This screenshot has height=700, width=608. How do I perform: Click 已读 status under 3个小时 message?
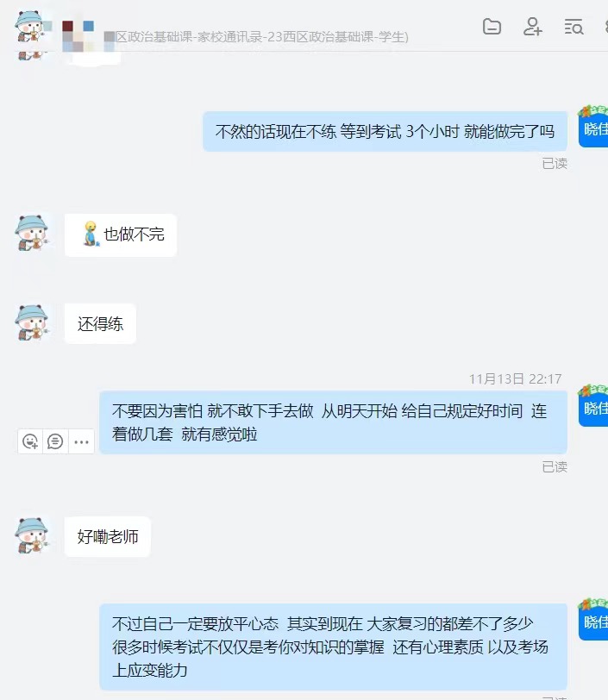[x=555, y=164]
